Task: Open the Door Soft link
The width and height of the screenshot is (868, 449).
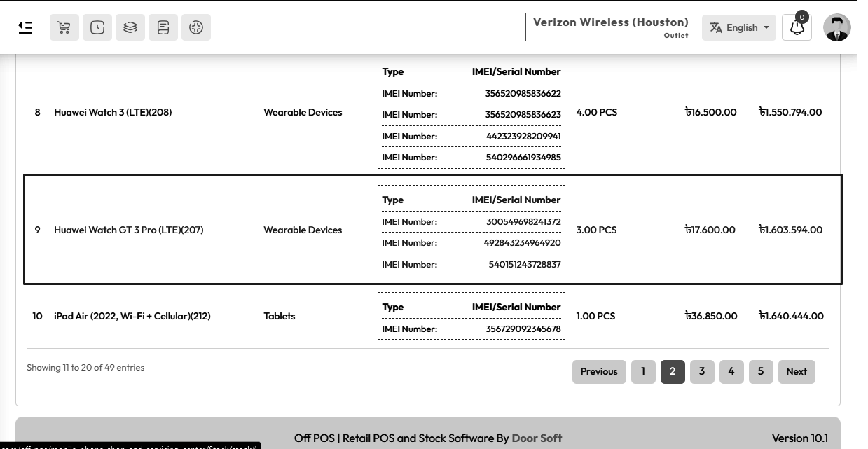Action: 537,438
